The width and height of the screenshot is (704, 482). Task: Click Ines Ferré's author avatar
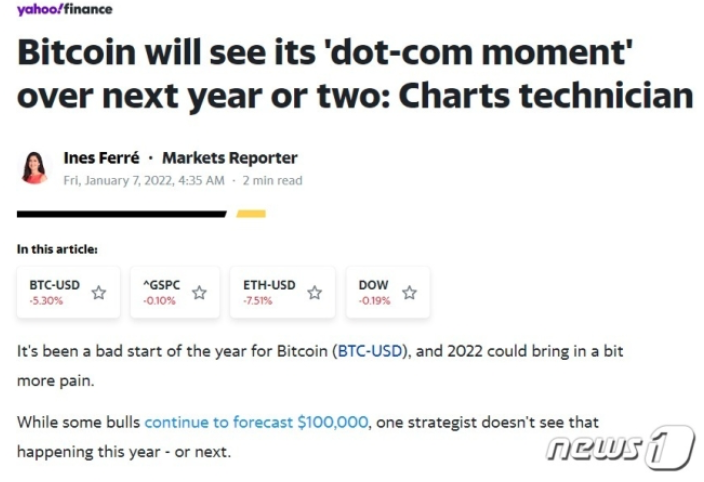(x=34, y=167)
